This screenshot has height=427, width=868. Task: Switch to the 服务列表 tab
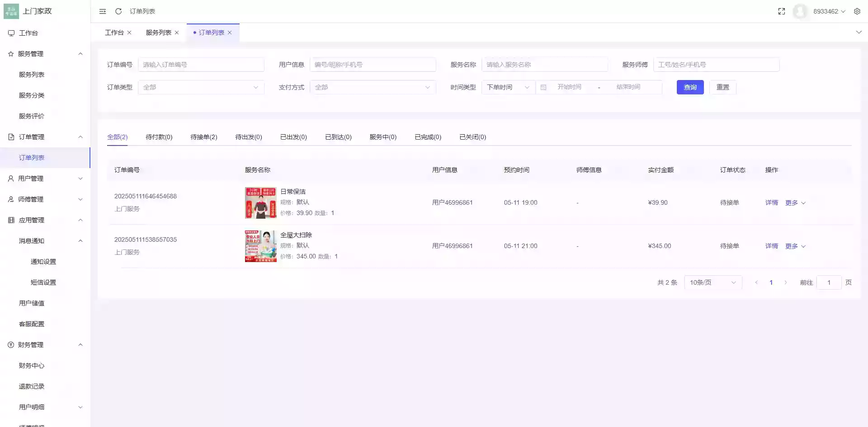(158, 32)
